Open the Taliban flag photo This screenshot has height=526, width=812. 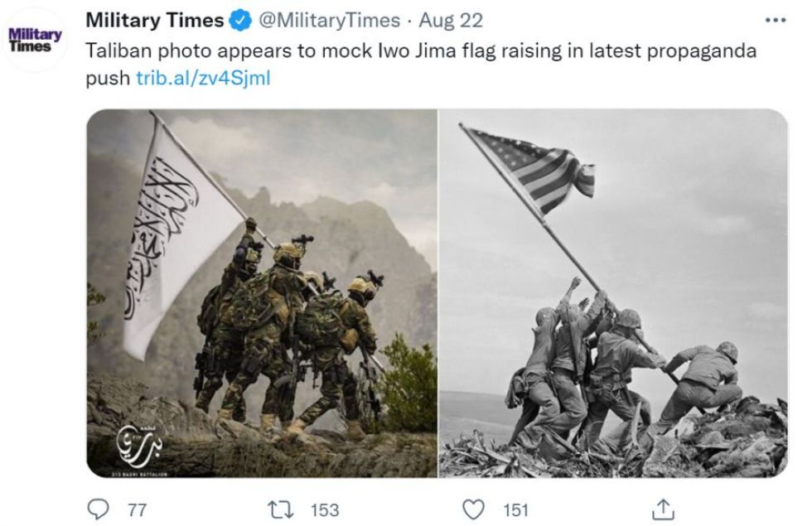(x=262, y=293)
